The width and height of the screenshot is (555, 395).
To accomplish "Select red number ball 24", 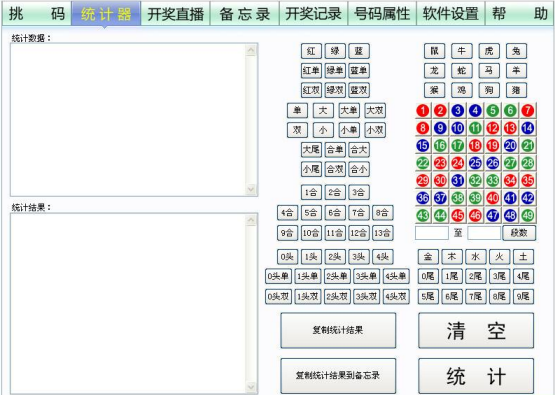I will click(458, 163).
